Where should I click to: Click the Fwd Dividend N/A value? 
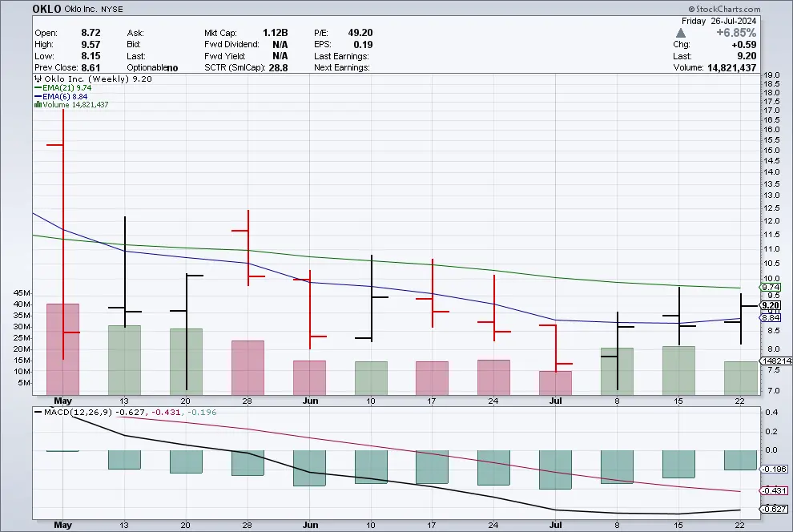pyautogui.click(x=280, y=44)
